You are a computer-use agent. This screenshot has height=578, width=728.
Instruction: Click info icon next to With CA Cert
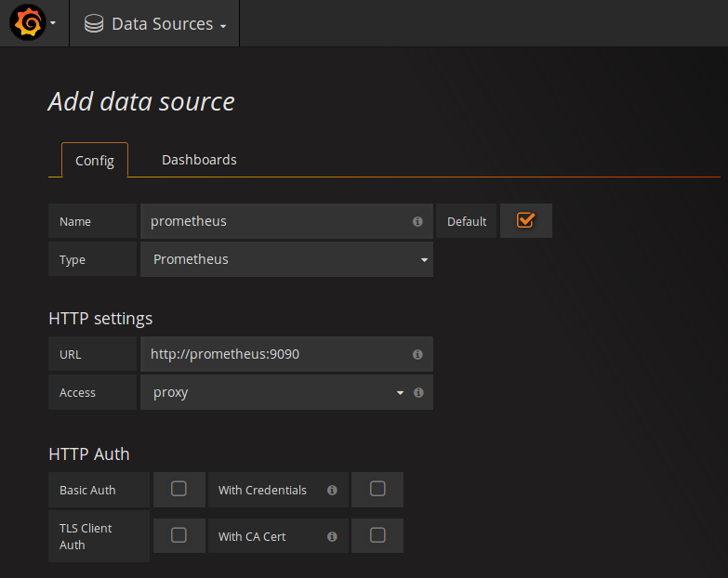pyautogui.click(x=332, y=537)
